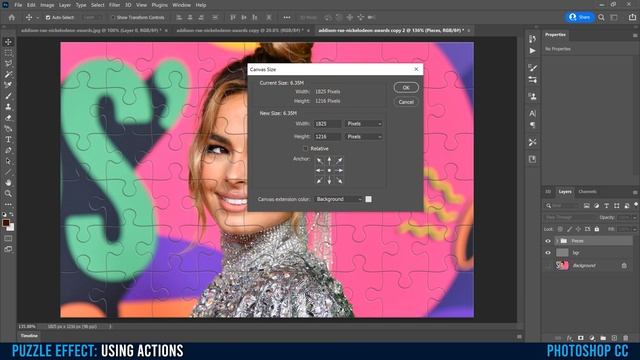The image size is (640, 360).
Task: Select the Hand tool
Action: coord(8,182)
